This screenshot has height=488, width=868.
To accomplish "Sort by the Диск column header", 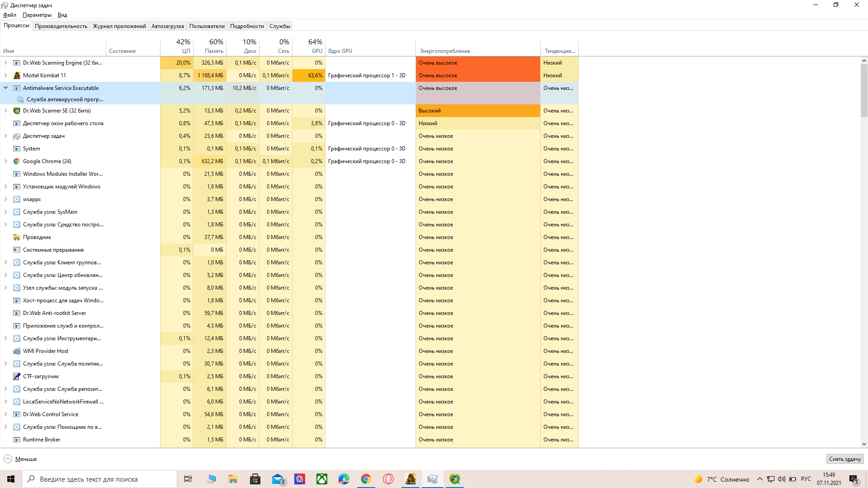I will click(x=243, y=46).
